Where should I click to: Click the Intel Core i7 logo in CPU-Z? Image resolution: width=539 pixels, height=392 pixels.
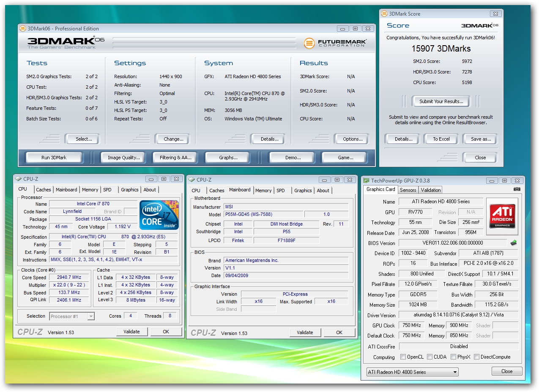(x=159, y=215)
